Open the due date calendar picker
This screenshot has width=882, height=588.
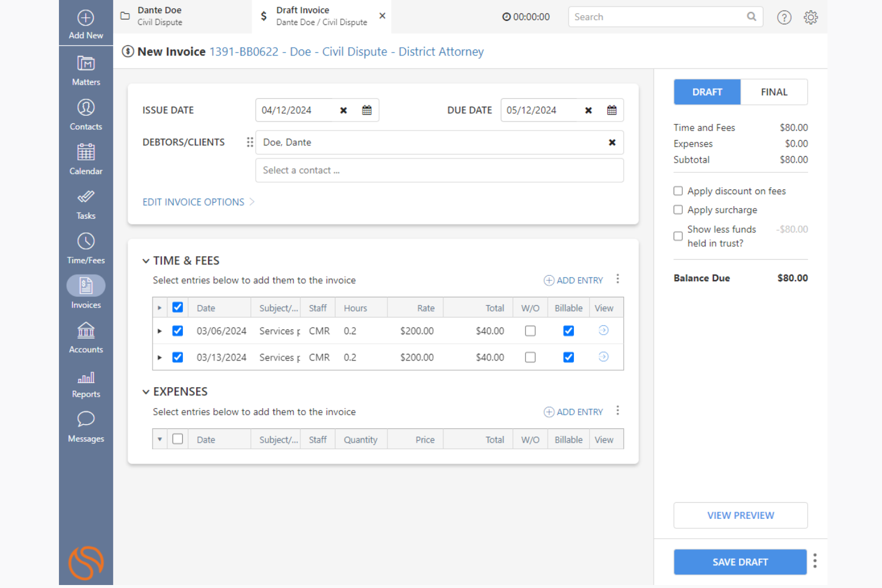tap(612, 110)
